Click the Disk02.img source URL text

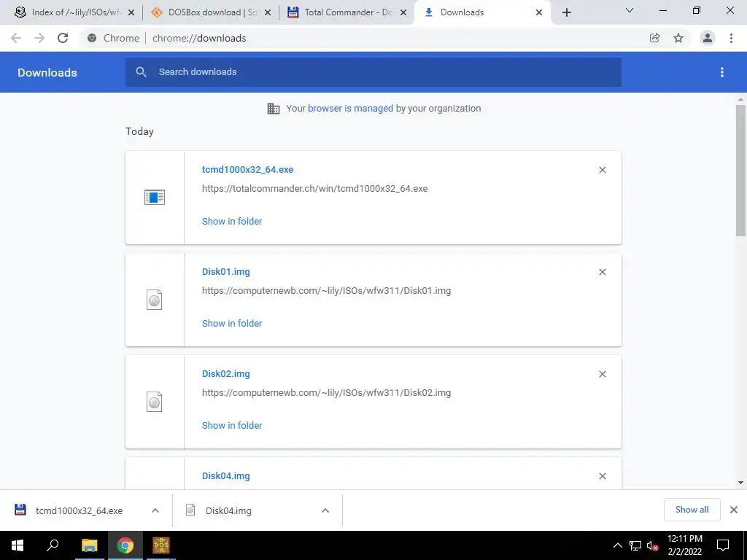(326, 393)
